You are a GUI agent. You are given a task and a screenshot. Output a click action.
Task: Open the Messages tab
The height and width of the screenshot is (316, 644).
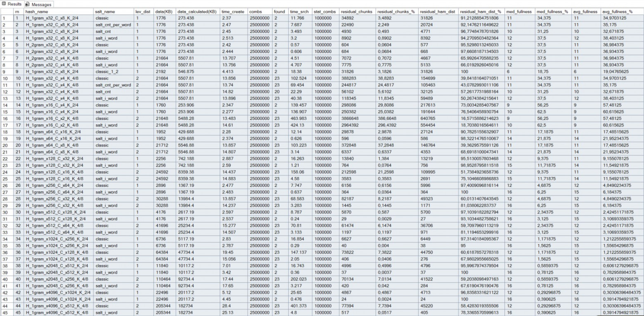[x=38, y=4]
